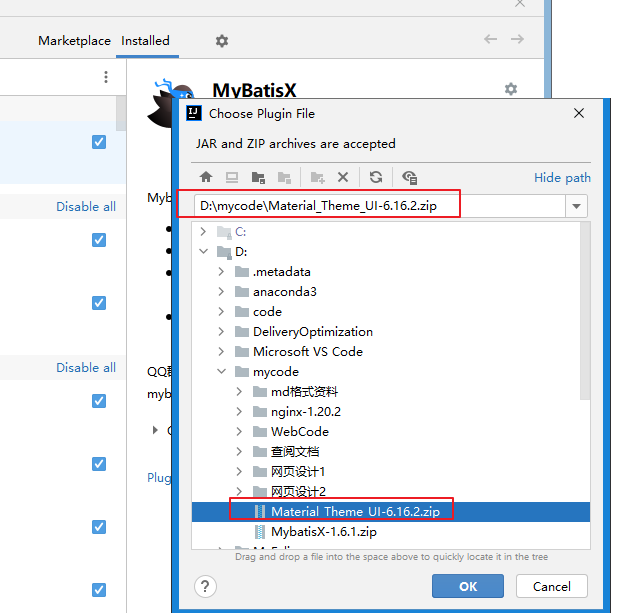Select the anaconda3 folder row
The width and height of the screenshot is (617, 613).
(x=391, y=292)
